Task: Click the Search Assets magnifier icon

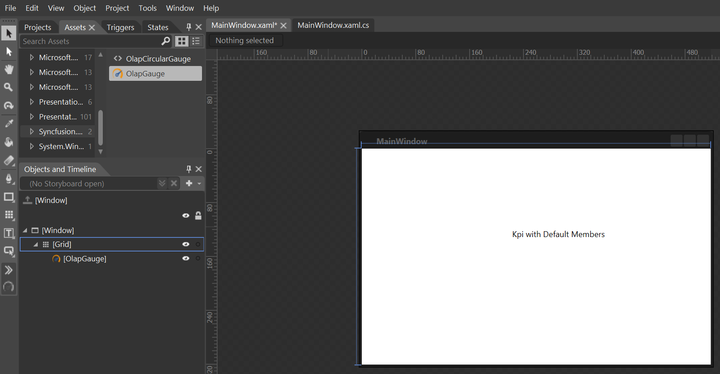Action: coord(166,41)
